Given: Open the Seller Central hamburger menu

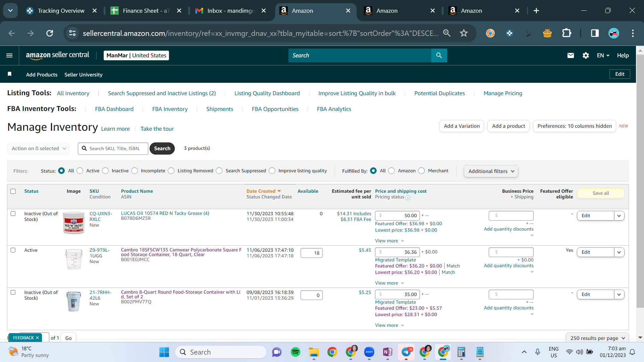Looking at the screenshot, I should (x=9, y=55).
